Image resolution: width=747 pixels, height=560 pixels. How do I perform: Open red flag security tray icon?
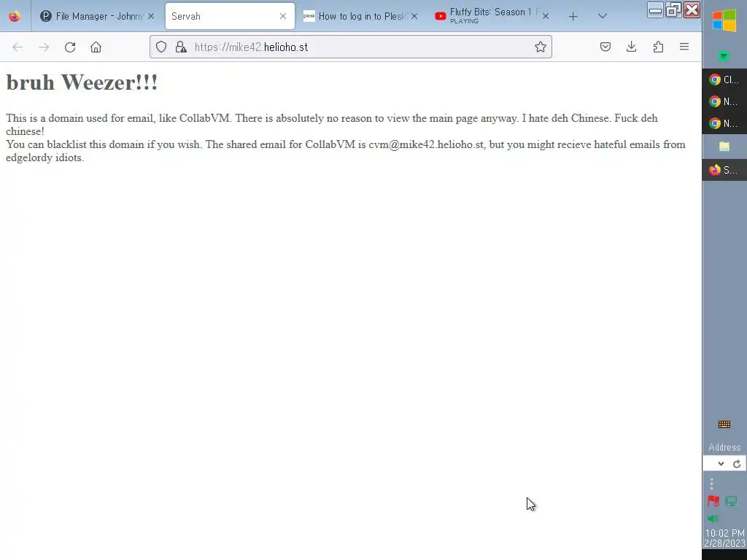coord(713,501)
